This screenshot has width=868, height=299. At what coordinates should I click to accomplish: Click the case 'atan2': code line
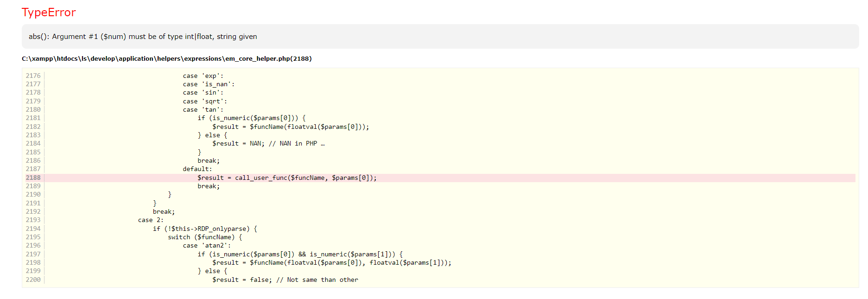(x=207, y=246)
